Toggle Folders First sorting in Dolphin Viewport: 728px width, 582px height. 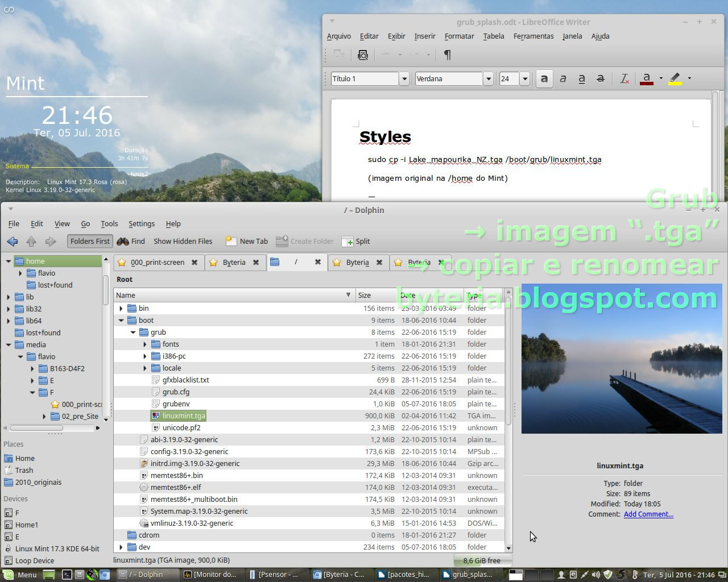pos(89,241)
